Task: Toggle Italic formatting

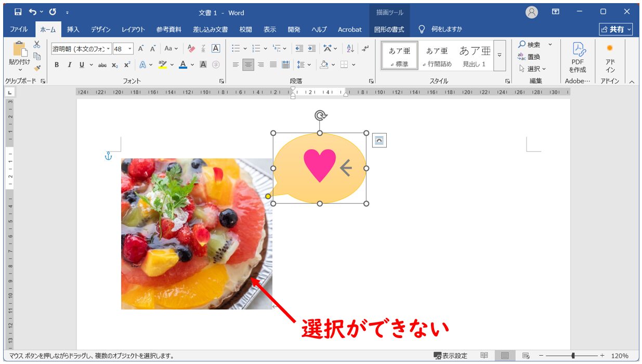Action: [69, 65]
